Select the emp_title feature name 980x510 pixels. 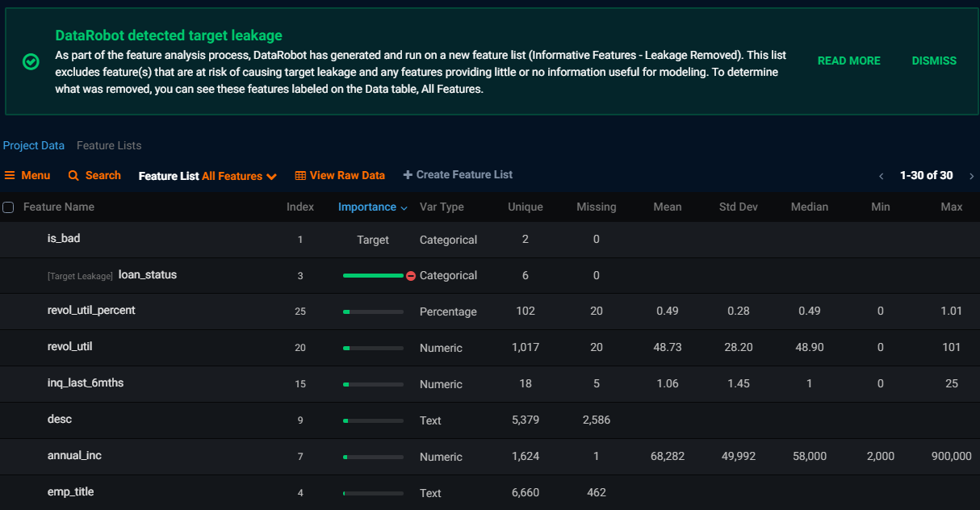(71, 492)
